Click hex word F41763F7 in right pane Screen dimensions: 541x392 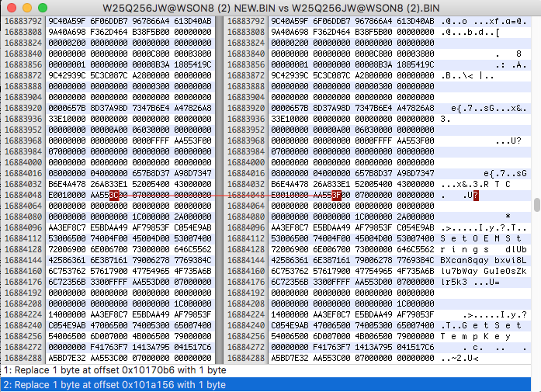(332, 347)
